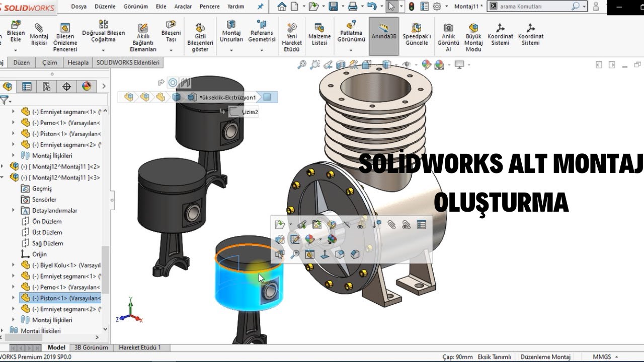Click Malzeme Listesi tool

pos(319,35)
